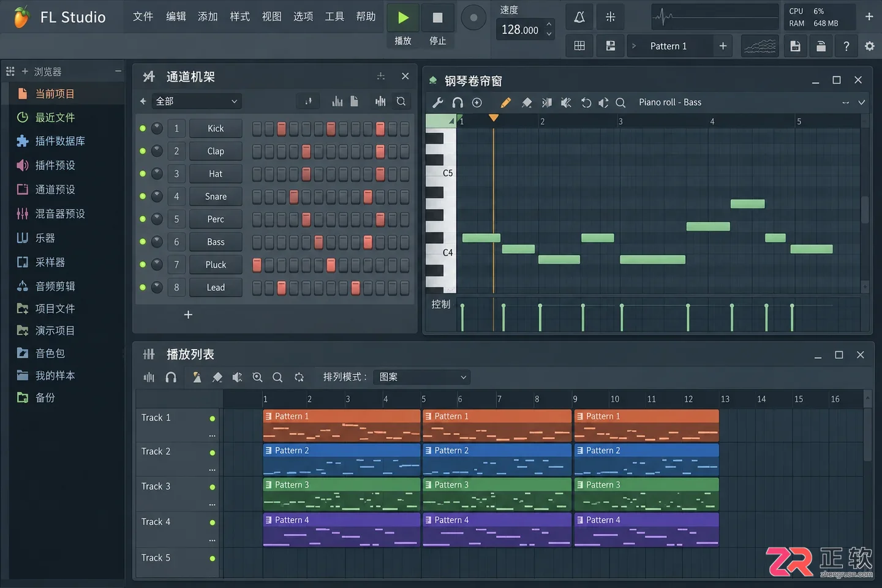882x588 pixels.
Task: Click the green play button
Action: tap(403, 18)
